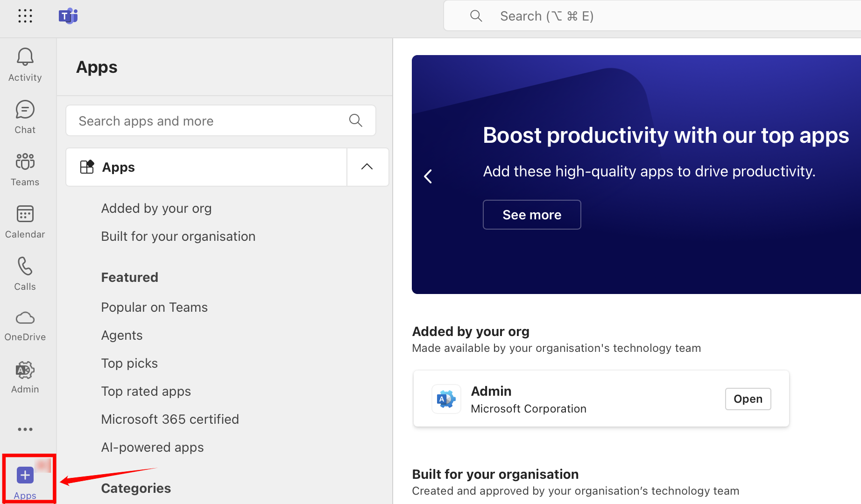Click the Microsoft Teams logo
Screen dimensions: 861x504
click(x=68, y=16)
